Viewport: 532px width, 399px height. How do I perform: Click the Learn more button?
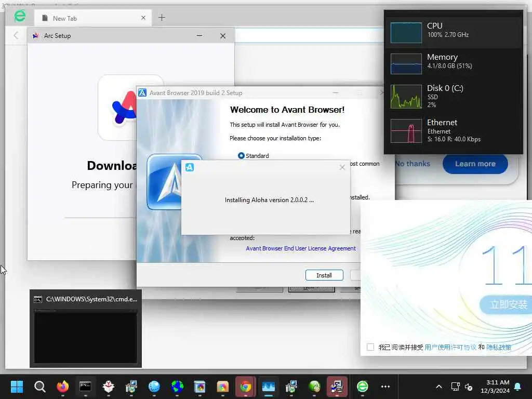click(475, 164)
